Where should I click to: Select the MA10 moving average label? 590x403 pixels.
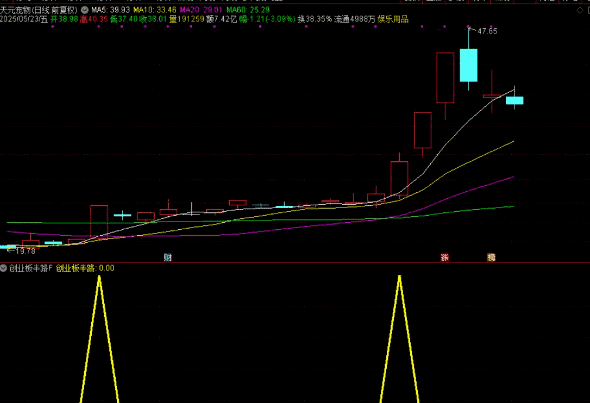click(x=155, y=10)
